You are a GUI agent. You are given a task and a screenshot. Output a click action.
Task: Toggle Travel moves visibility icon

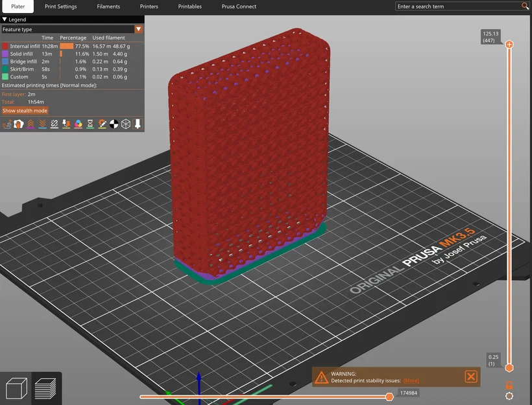(6, 124)
